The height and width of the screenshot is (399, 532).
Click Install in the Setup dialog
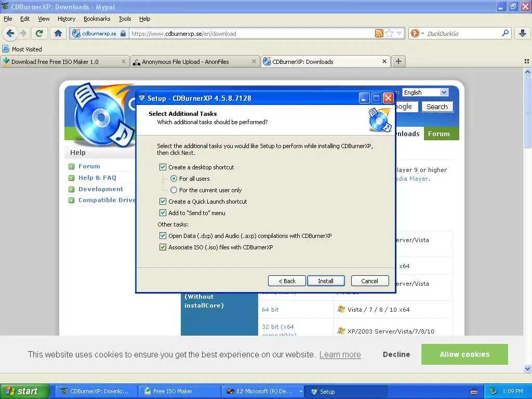pyautogui.click(x=326, y=281)
